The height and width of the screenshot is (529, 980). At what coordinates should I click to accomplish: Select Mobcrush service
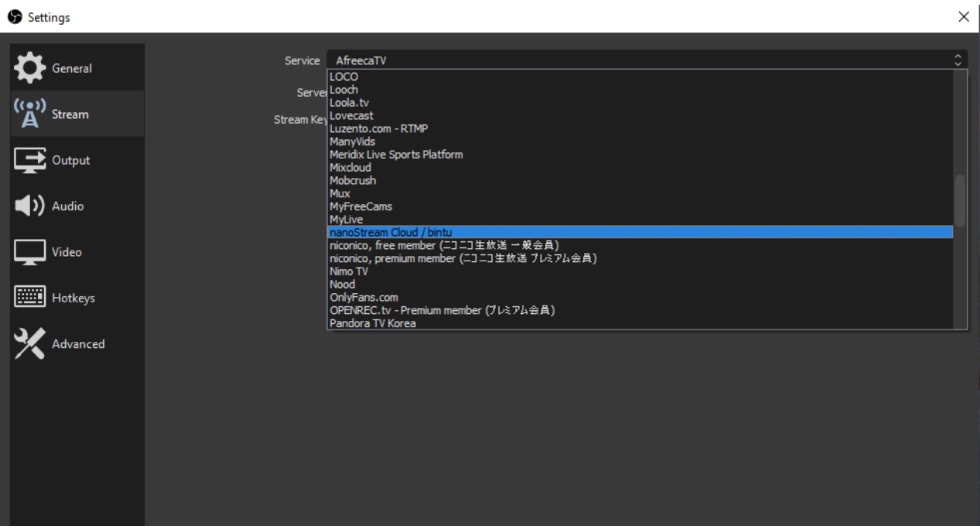point(640,180)
